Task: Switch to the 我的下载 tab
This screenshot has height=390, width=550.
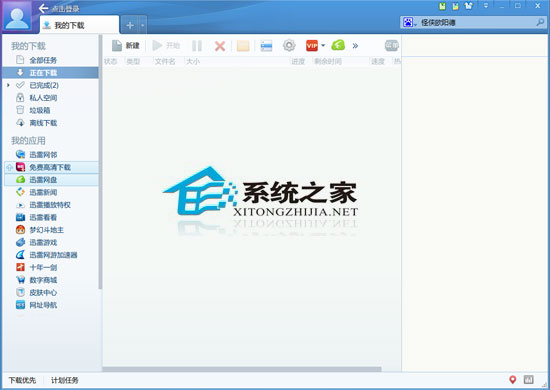Action: [x=79, y=25]
